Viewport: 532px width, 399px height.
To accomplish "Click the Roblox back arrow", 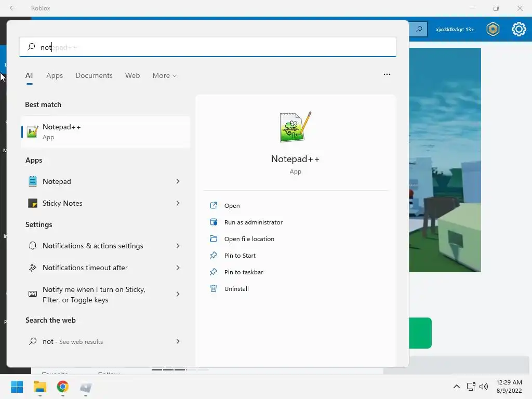I will [x=12, y=8].
